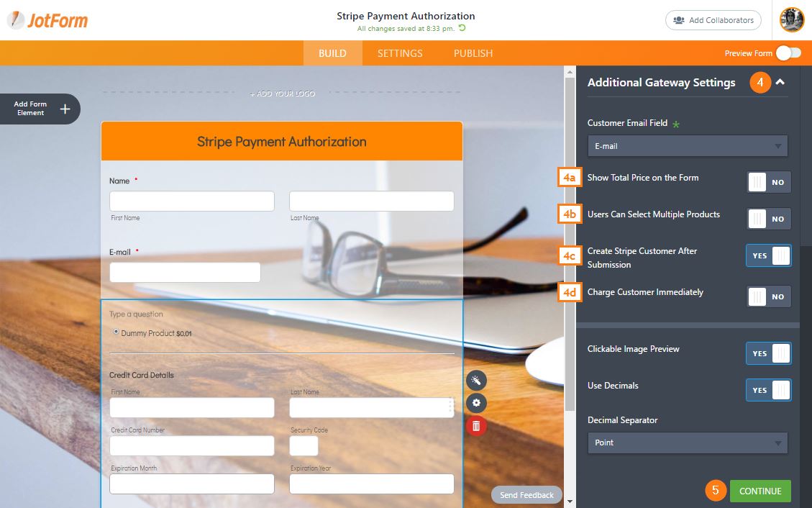Open the payment field wizard wand icon
This screenshot has width=812, height=508.
tap(476, 381)
